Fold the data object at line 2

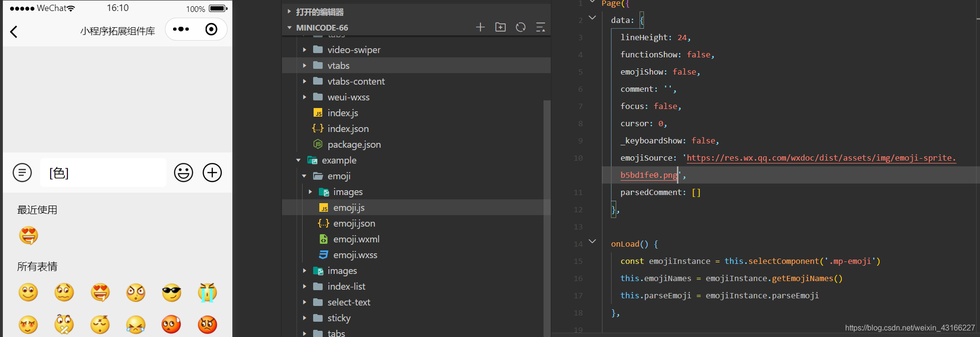click(x=592, y=18)
